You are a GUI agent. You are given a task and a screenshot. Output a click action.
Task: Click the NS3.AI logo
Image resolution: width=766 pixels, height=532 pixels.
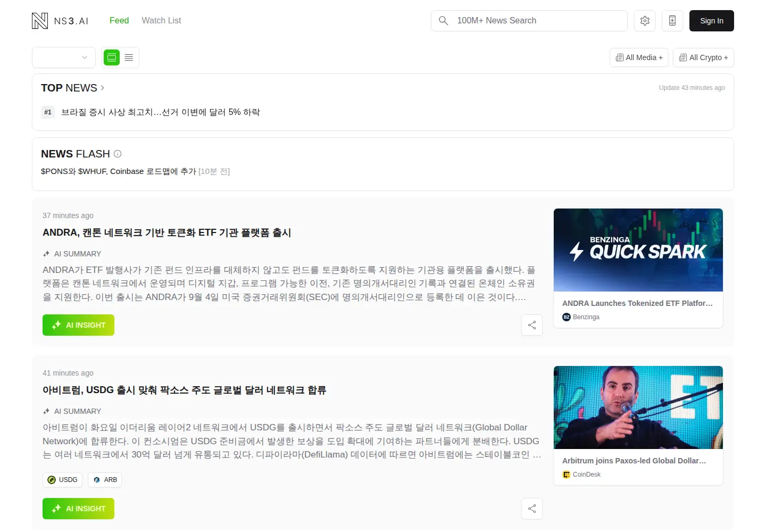[x=60, y=21]
